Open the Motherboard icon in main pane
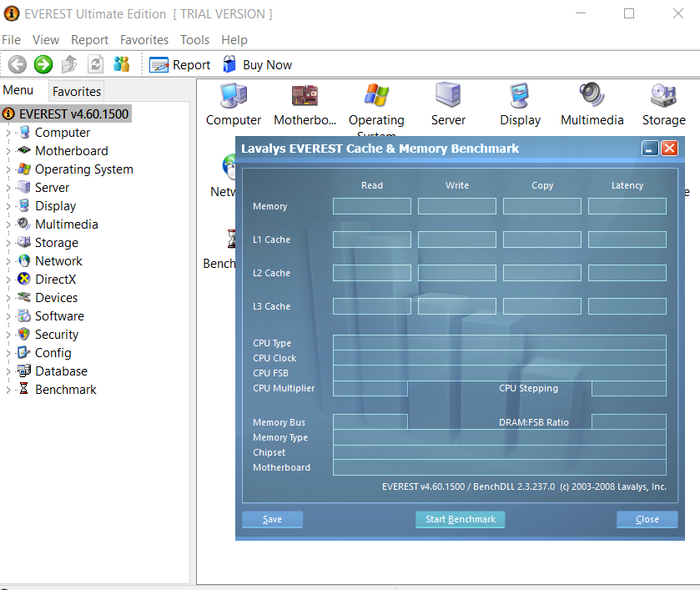700x590 pixels. pyautogui.click(x=305, y=96)
